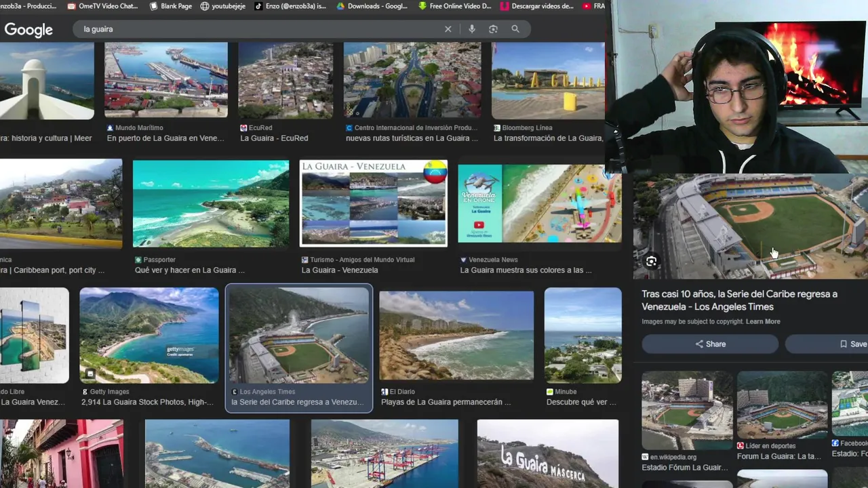Open the La Guaira - Venezuela collage image

tap(374, 203)
